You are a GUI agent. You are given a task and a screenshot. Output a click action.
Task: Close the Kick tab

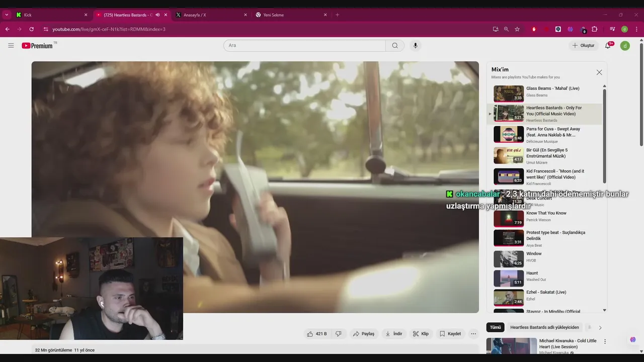[x=86, y=15]
